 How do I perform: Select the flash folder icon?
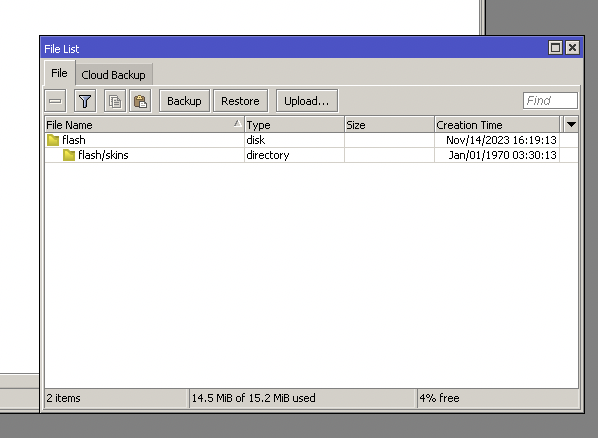coord(53,140)
